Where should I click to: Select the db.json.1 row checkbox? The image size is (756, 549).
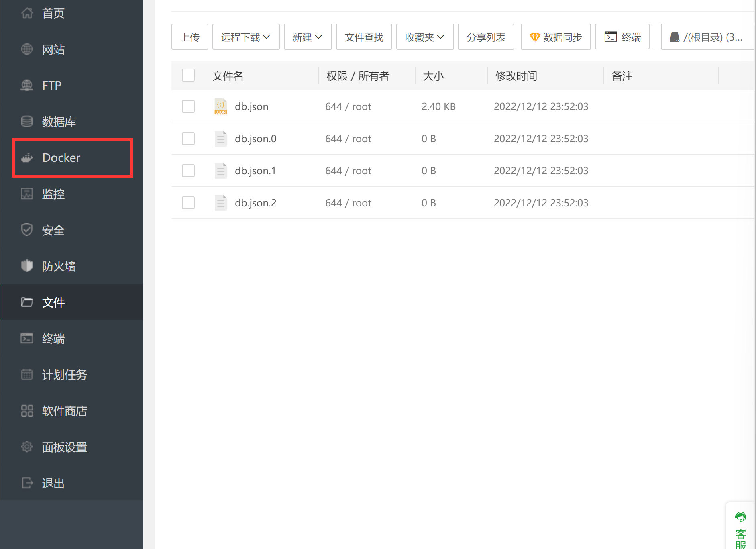[188, 171]
